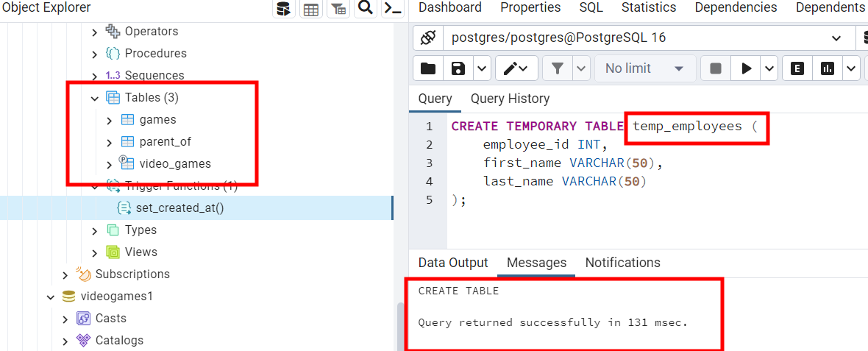Open the Query Tool from Object Explorer toolbar
The width and height of the screenshot is (868, 351).
[282, 9]
